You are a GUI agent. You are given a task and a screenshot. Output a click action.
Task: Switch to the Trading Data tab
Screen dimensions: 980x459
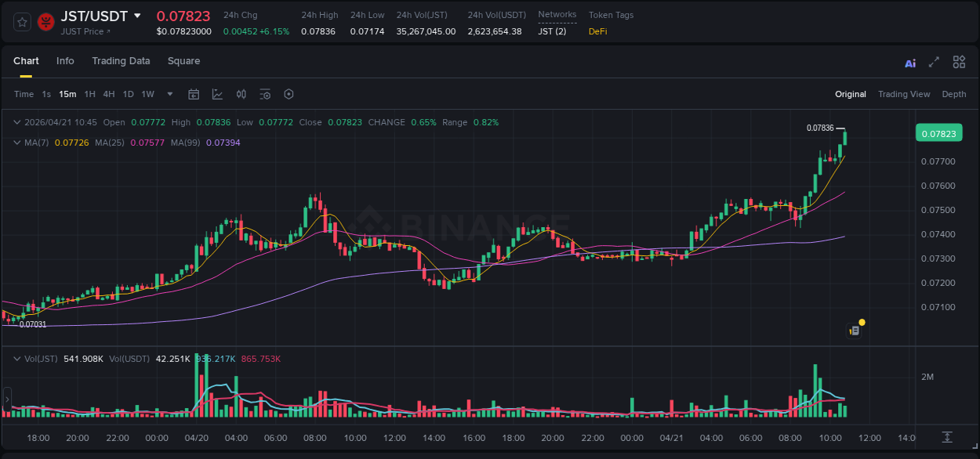[x=121, y=61]
